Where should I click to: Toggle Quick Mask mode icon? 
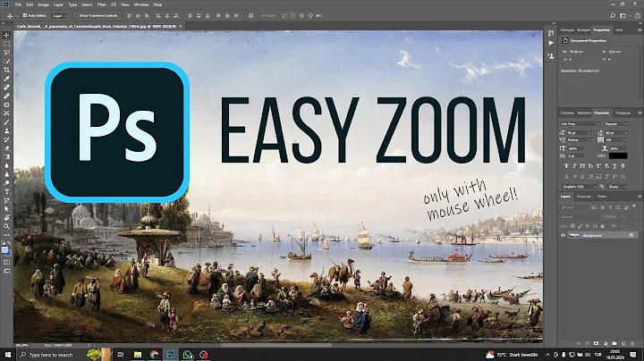tap(6, 262)
